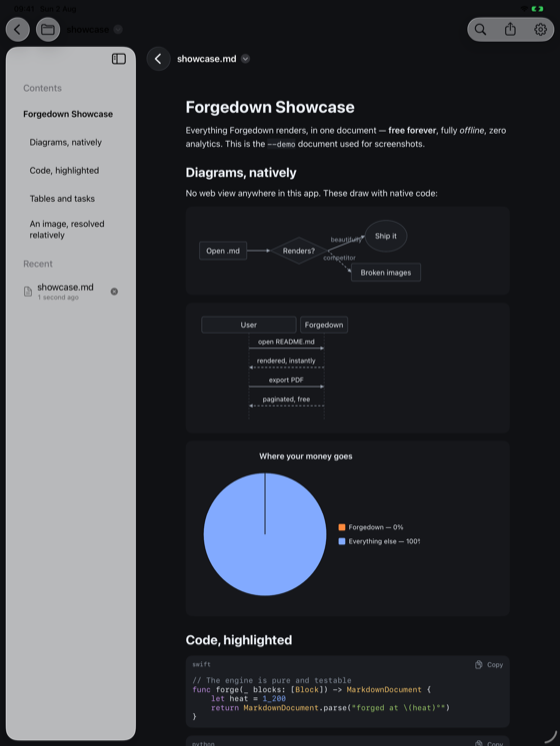Click the Code, highlighted document heading

click(239, 640)
